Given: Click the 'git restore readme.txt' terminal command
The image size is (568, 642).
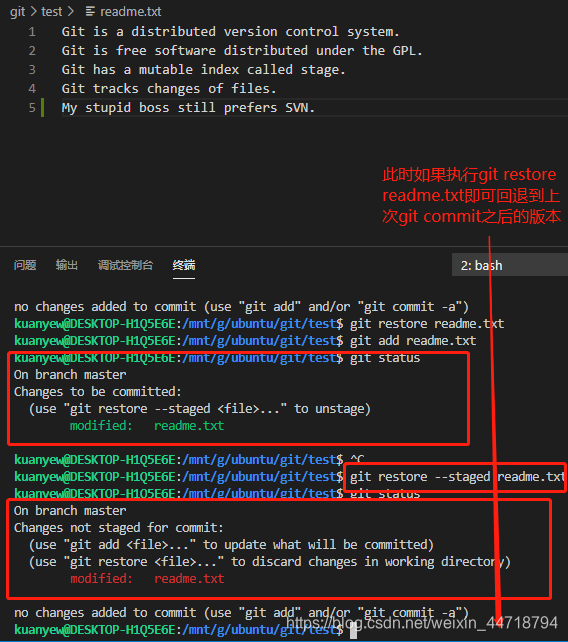Looking at the screenshot, I should tap(427, 324).
